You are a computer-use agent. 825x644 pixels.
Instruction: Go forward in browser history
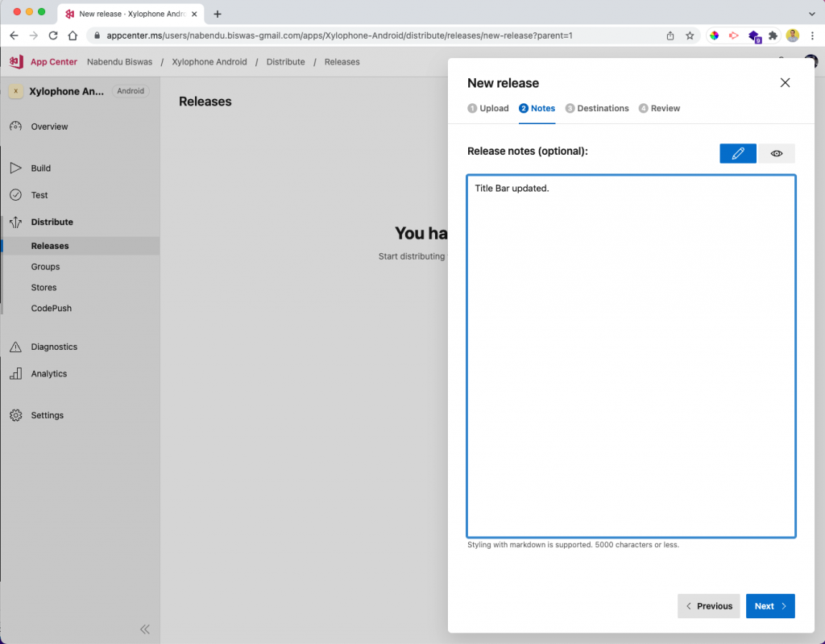point(34,35)
